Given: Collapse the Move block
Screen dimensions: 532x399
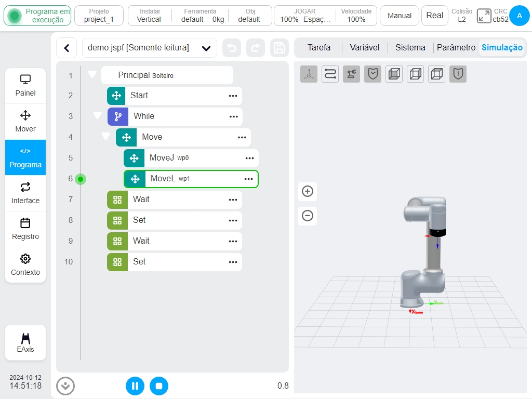Looking at the screenshot, I should [106, 136].
